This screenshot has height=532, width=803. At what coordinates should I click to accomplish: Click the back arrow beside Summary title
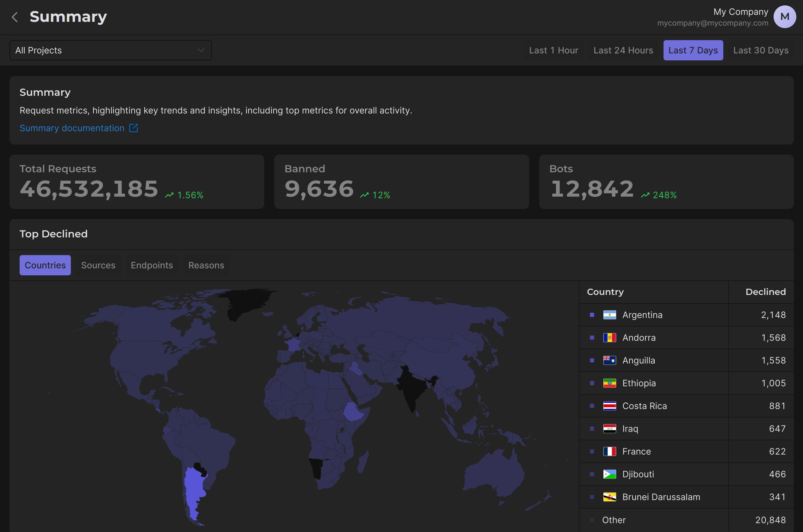pos(15,17)
